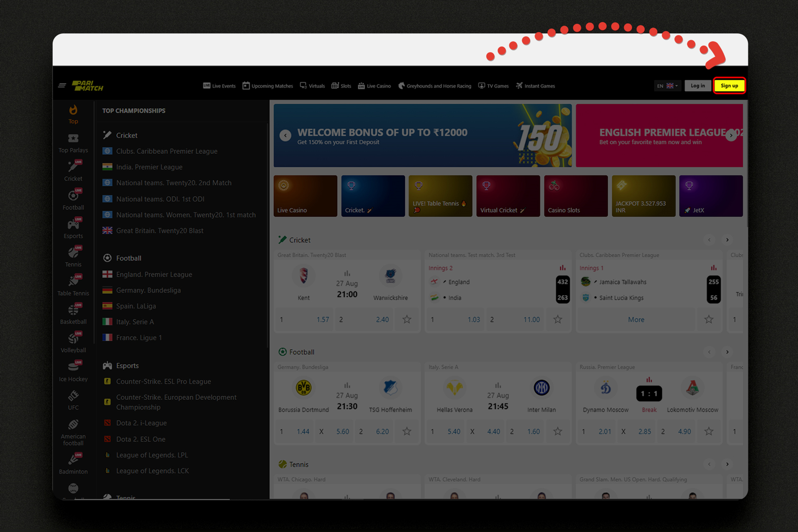Image resolution: width=798 pixels, height=532 pixels.
Task: Open the EN language dropdown
Action: 667,86
